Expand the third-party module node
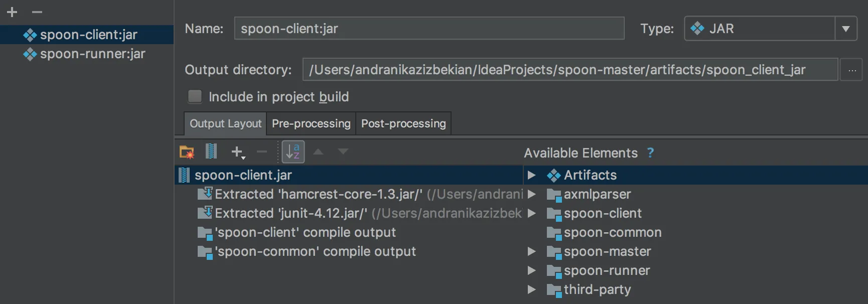Screen dimensions: 868x304 pos(531,289)
